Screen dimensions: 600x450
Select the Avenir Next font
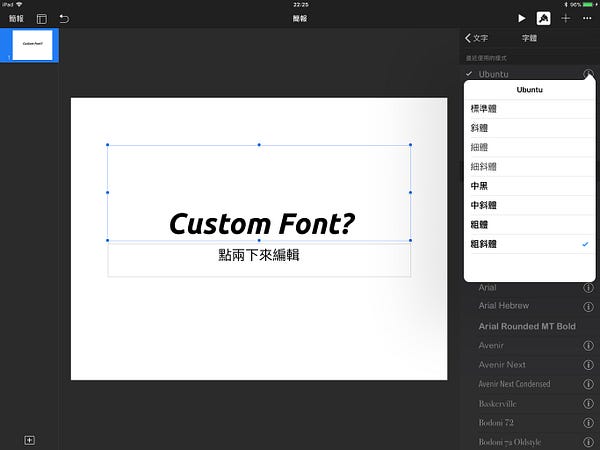pyautogui.click(x=502, y=365)
